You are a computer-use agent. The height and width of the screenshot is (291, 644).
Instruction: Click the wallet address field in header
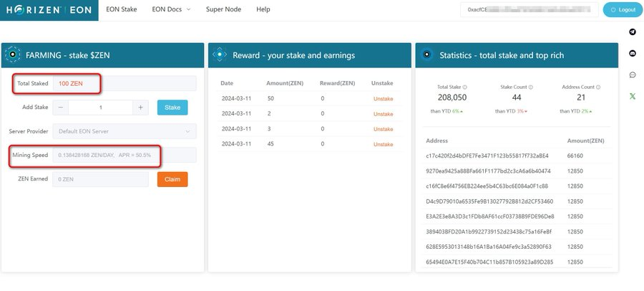(x=530, y=10)
